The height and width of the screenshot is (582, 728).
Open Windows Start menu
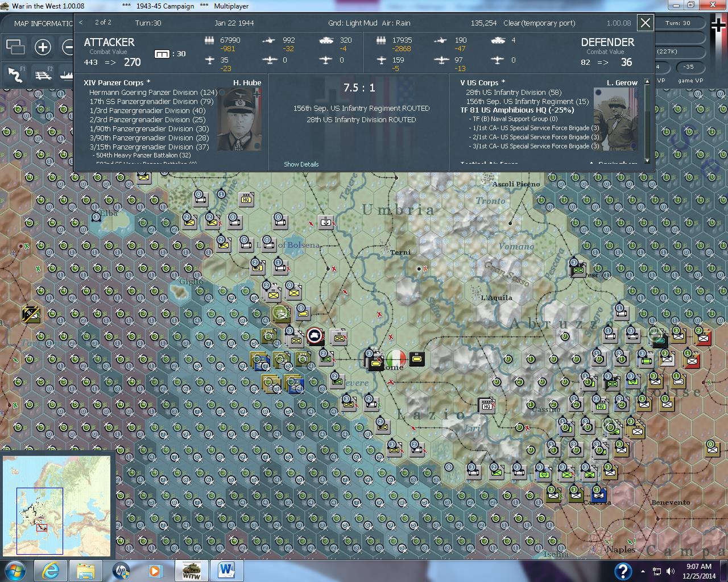[x=15, y=570]
